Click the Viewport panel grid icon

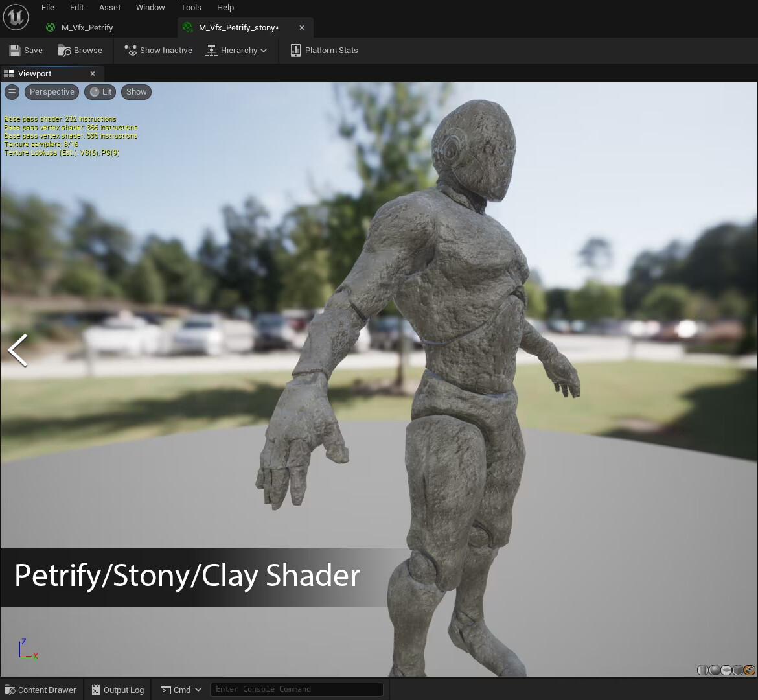click(x=8, y=73)
